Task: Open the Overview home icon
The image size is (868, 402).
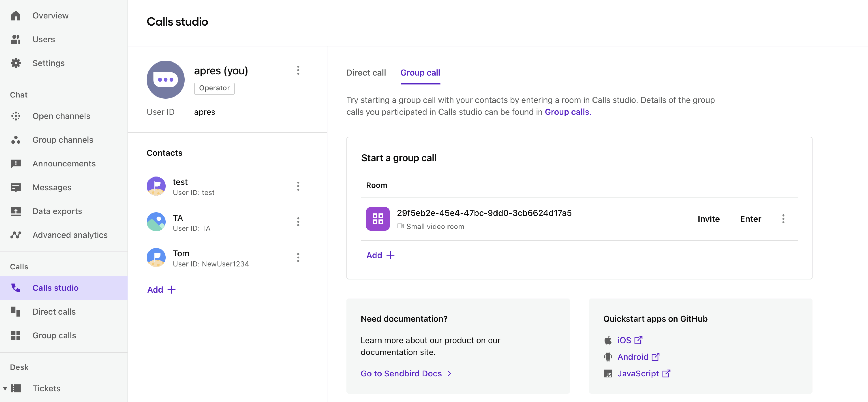Action: [16, 16]
